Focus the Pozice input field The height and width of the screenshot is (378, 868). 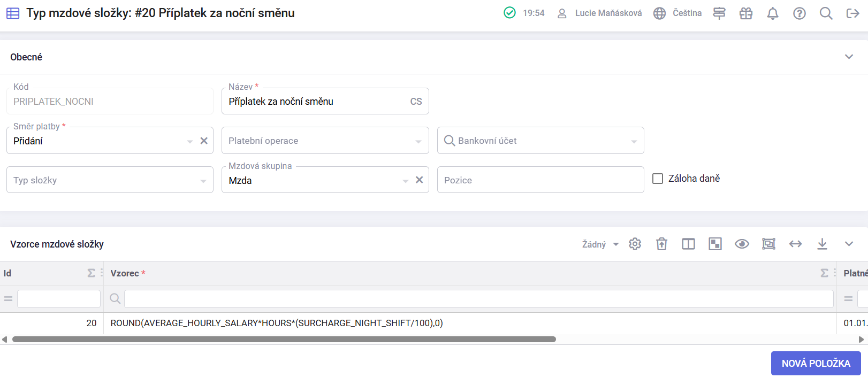(540, 180)
